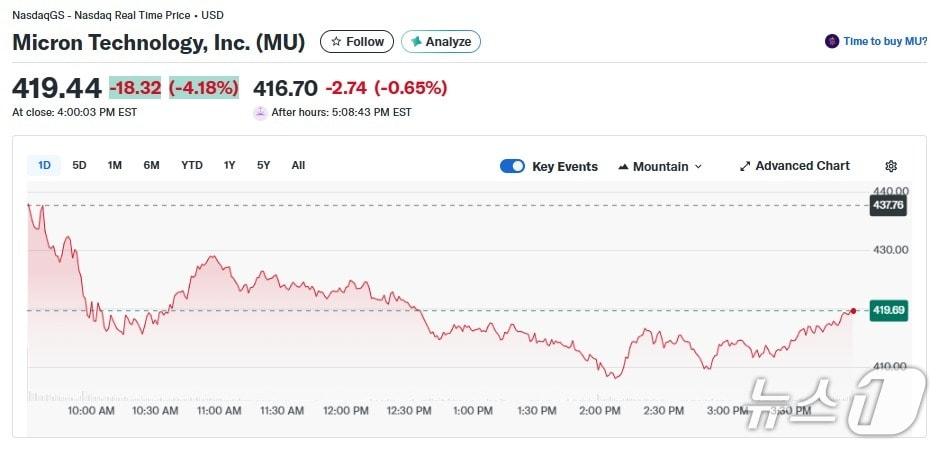The height and width of the screenshot is (449, 940).
Task: Choose the YTD time range
Action: 191,165
